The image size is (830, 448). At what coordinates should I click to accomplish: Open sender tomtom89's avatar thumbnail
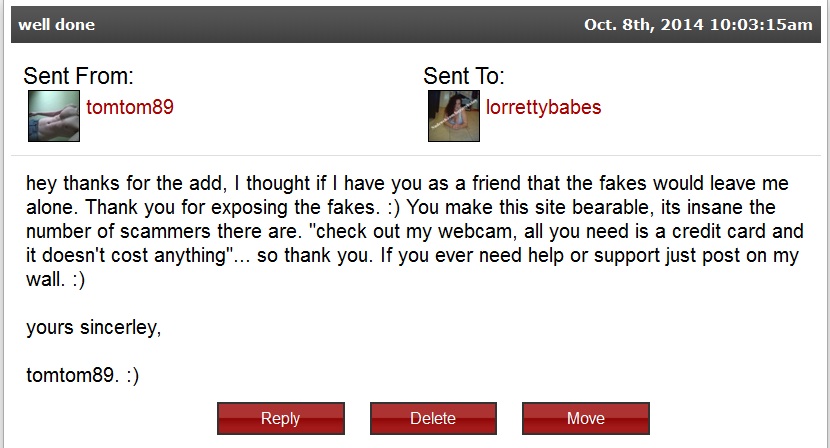tap(53, 116)
